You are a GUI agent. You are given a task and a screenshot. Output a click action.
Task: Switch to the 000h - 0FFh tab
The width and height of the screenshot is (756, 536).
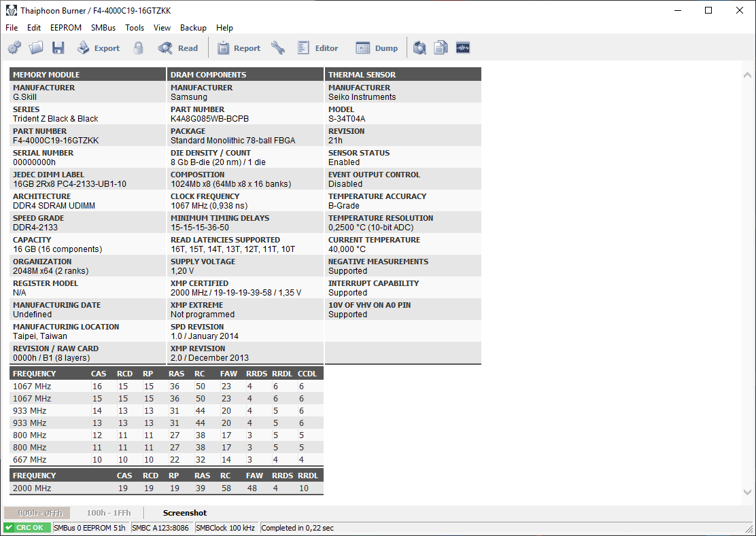coord(37,513)
